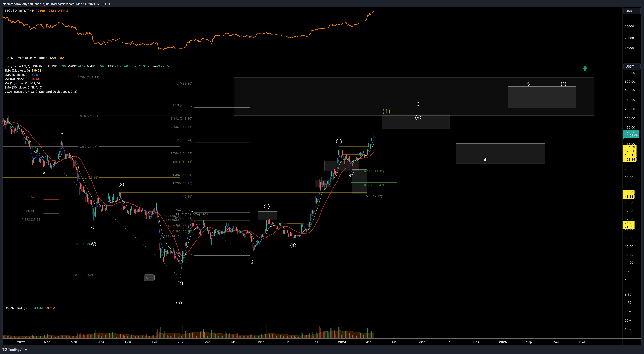
Task: Click the 1.236 (31.06) Fibonacci label
Action: click(x=31, y=211)
